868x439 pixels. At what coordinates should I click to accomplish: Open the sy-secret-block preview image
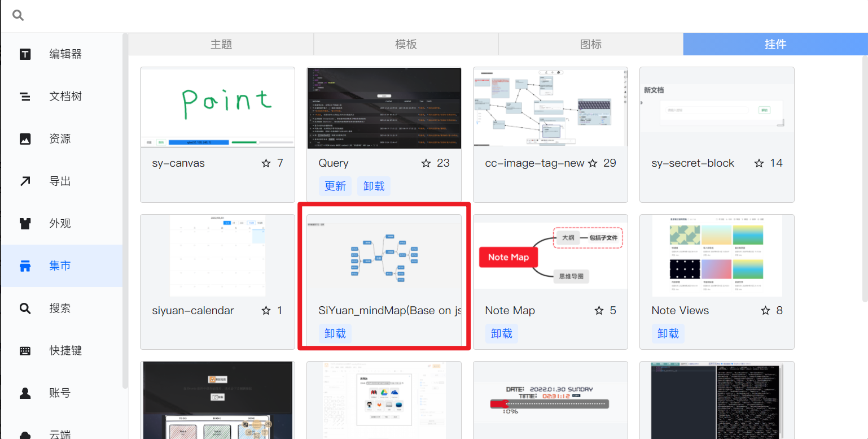[x=717, y=108]
